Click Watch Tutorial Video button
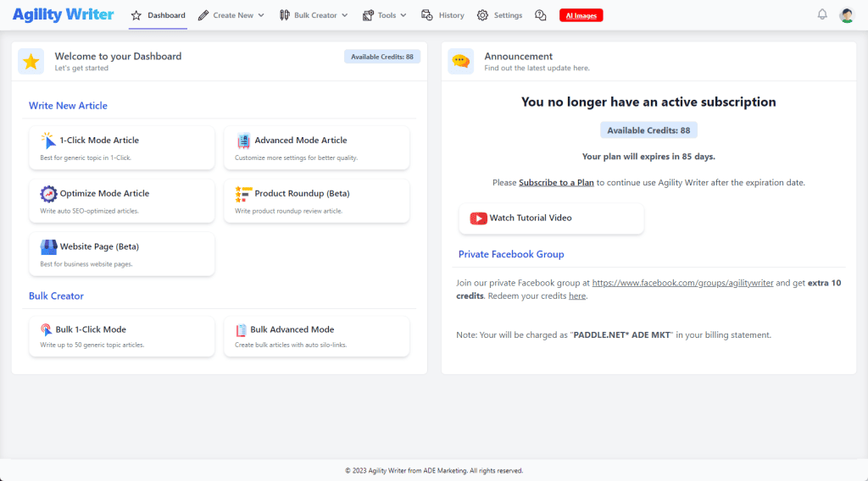The width and height of the screenshot is (868, 481). coord(551,218)
